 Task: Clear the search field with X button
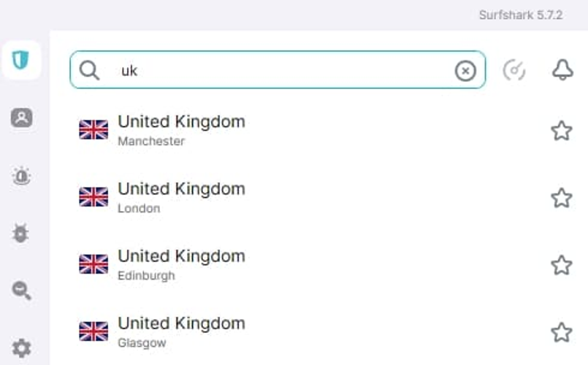pos(465,70)
